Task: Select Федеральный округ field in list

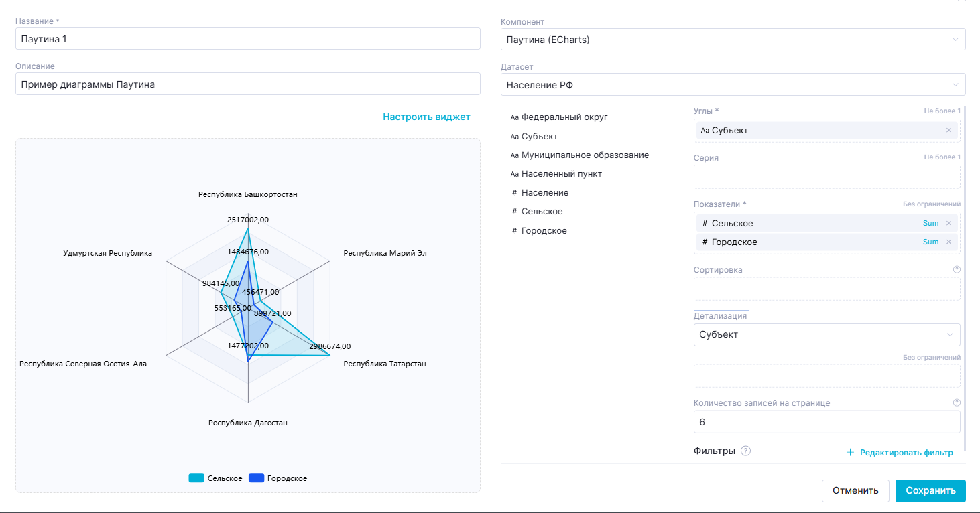Action: tap(564, 117)
